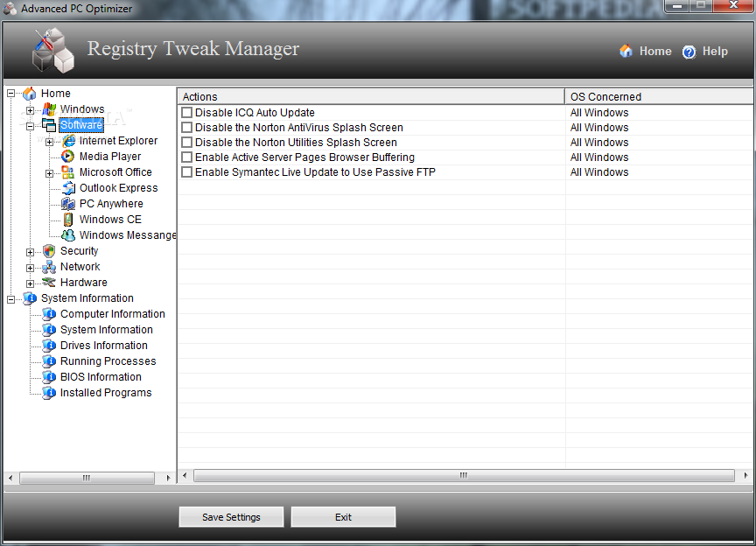Sort by the Actions column header

pyautogui.click(x=371, y=96)
